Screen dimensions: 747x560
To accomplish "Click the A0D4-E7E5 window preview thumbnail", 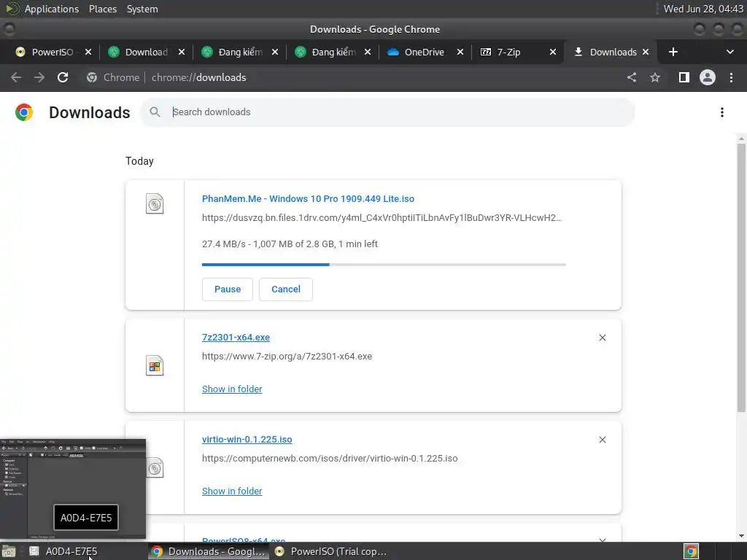I will pos(73,489).
